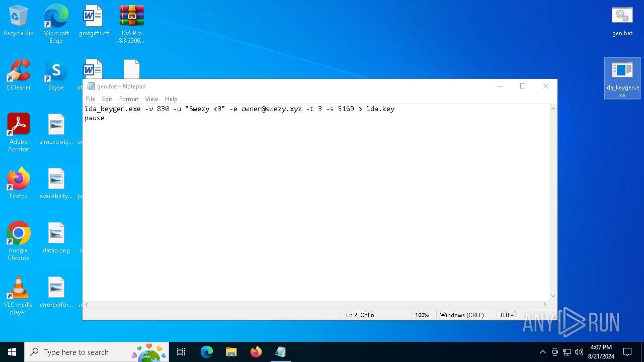This screenshot has height=362, width=644.
Task: Open Task View from the taskbar
Action: 181,352
